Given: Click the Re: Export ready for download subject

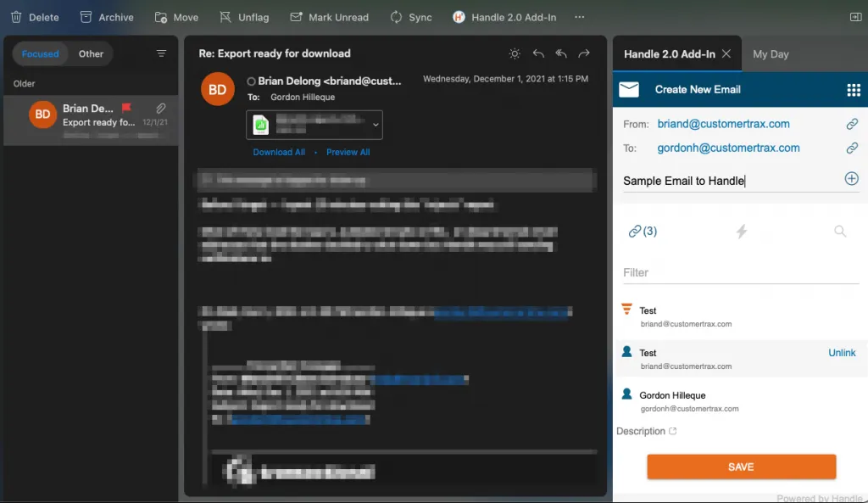Looking at the screenshot, I should [275, 53].
